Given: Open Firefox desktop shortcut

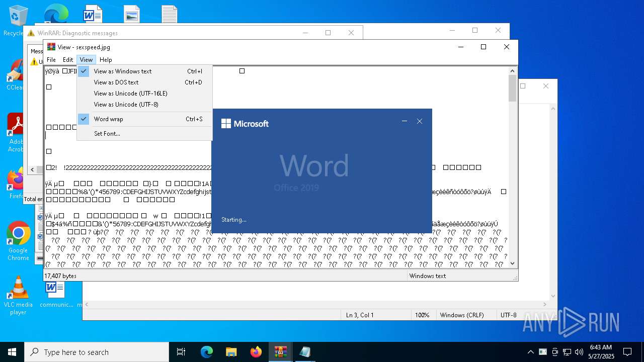Looking at the screenshot, I should click(x=17, y=184).
